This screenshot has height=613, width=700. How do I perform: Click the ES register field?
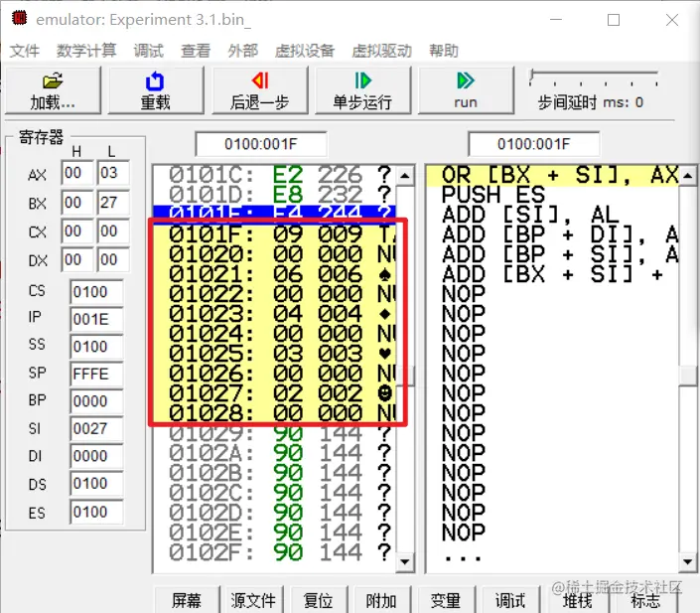coord(96,512)
